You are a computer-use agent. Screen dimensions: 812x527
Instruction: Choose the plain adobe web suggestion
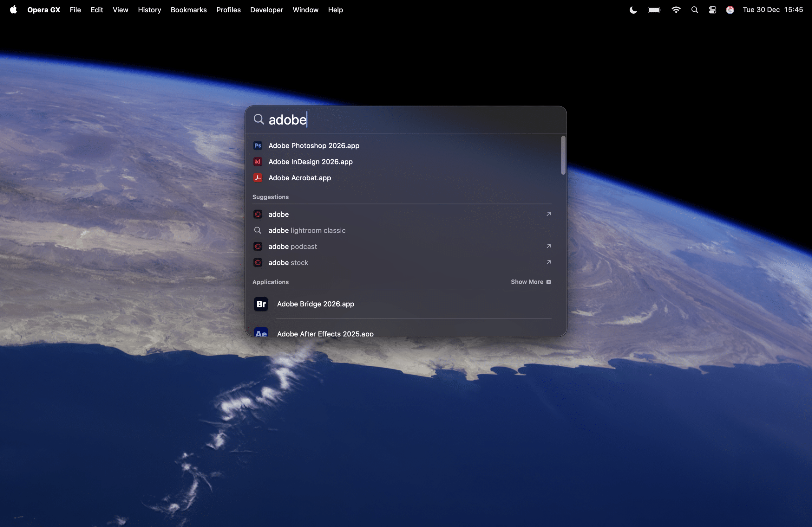pos(278,215)
